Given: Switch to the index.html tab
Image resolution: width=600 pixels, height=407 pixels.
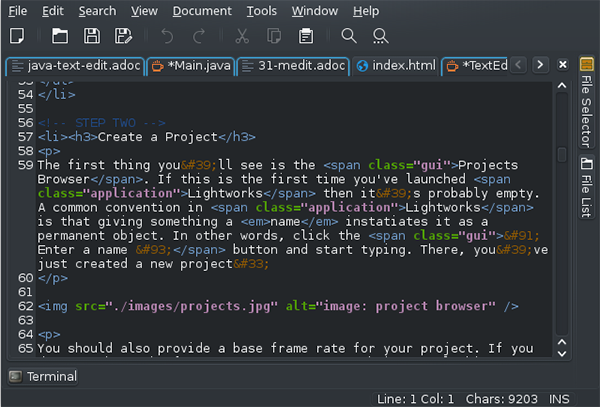Looking at the screenshot, I should pos(396,66).
